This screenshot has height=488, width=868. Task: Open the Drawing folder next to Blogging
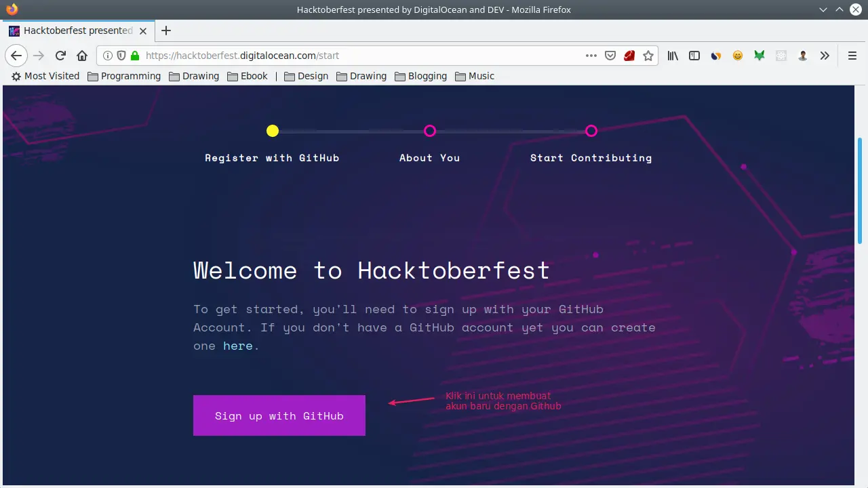click(x=361, y=76)
